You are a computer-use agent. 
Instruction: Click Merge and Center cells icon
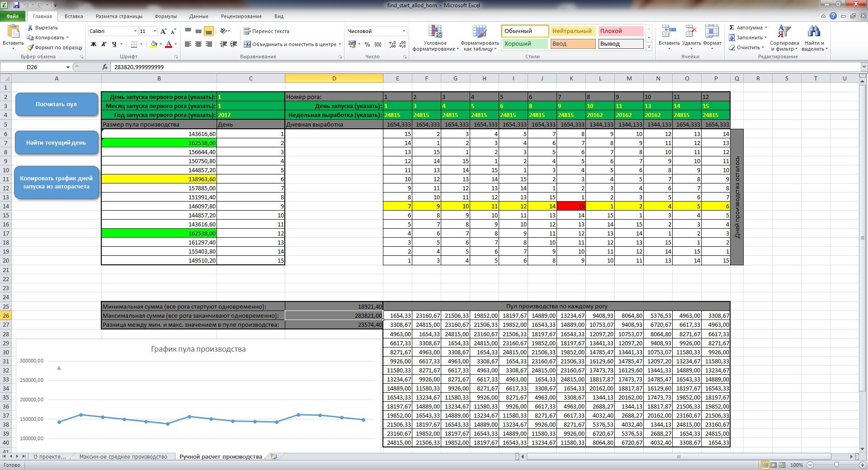247,44
